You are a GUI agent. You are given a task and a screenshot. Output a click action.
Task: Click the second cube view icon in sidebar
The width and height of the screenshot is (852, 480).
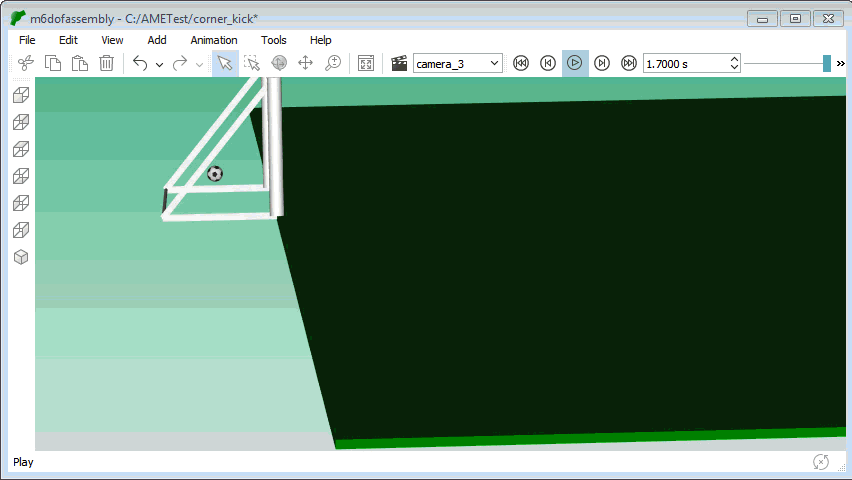coord(21,122)
